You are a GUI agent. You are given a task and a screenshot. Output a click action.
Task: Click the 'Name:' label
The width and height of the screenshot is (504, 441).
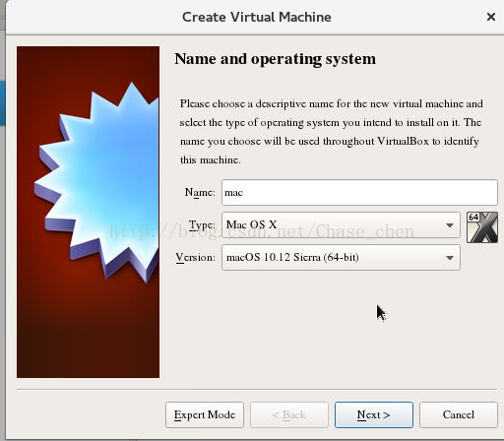200,192
